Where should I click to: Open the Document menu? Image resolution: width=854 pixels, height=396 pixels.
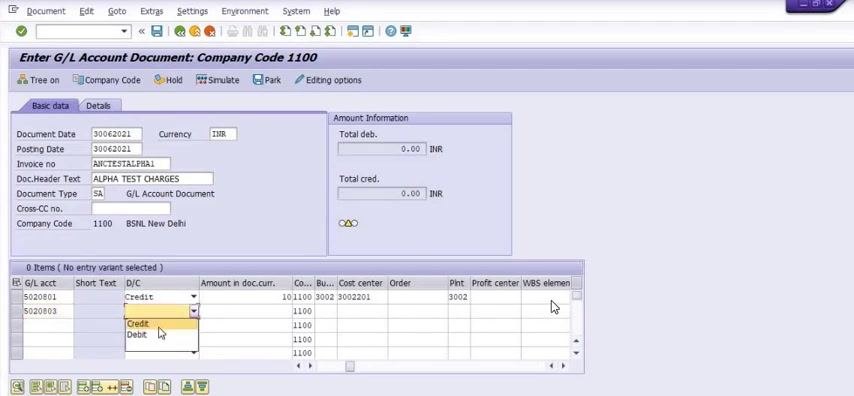(x=46, y=11)
